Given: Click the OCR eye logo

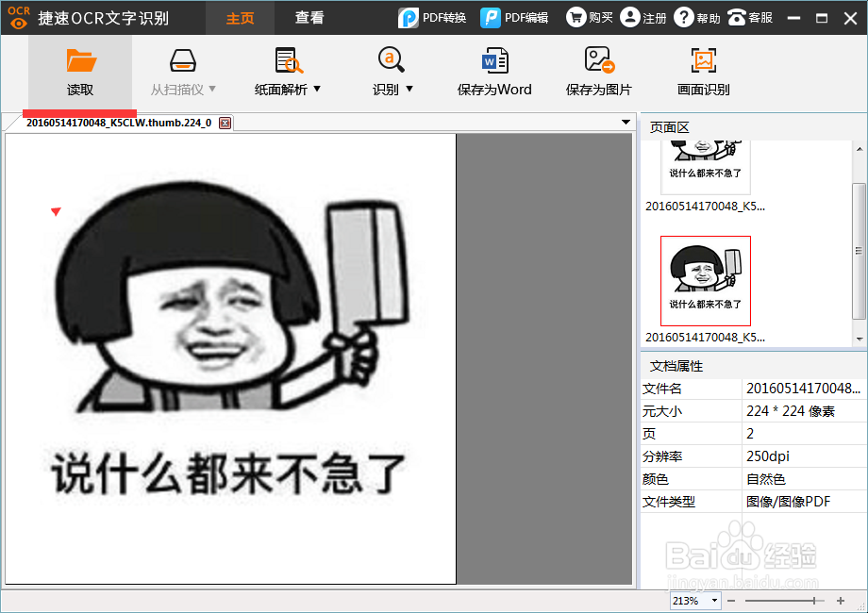Looking at the screenshot, I should point(19,17).
